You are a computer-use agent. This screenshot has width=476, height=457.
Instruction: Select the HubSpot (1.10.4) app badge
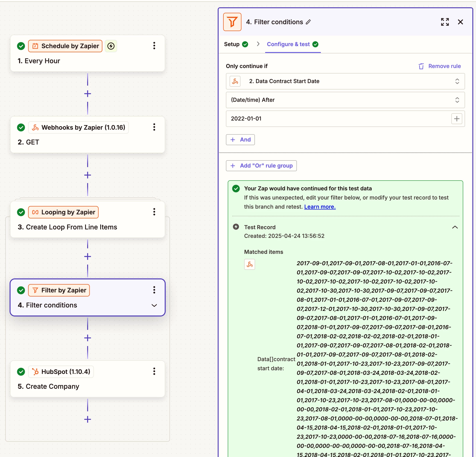pyautogui.click(x=61, y=371)
